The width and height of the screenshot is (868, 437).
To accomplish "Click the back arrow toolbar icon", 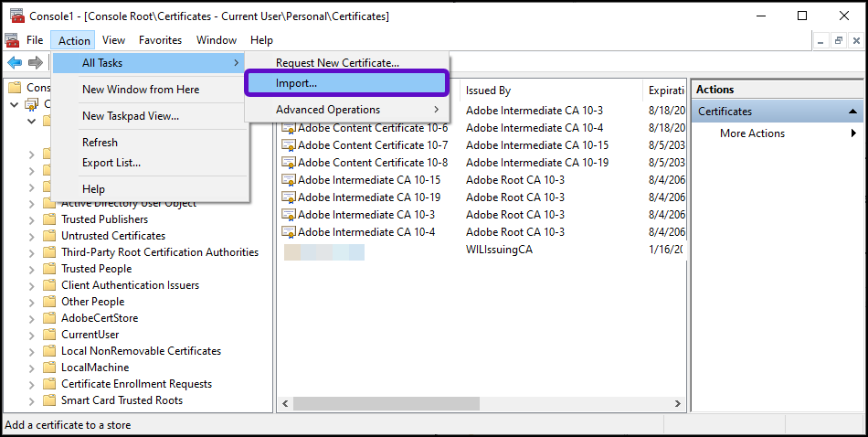I will click(15, 62).
